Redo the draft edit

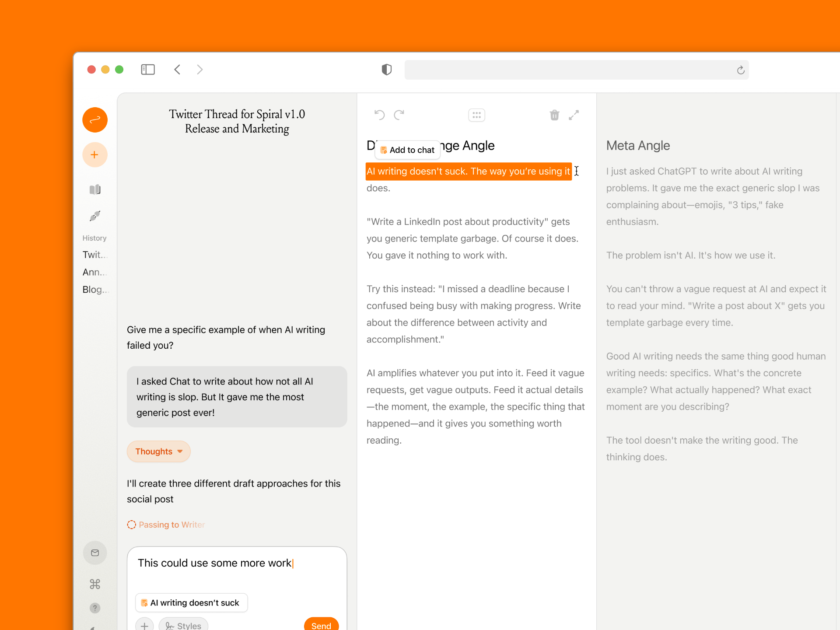(x=399, y=115)
